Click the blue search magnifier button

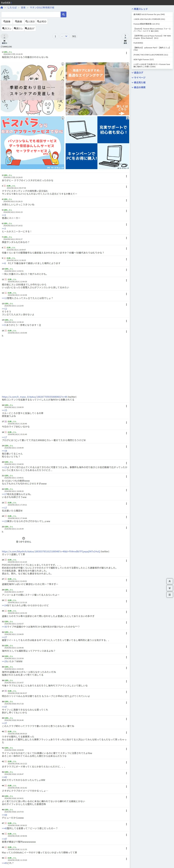coord(64,14)
